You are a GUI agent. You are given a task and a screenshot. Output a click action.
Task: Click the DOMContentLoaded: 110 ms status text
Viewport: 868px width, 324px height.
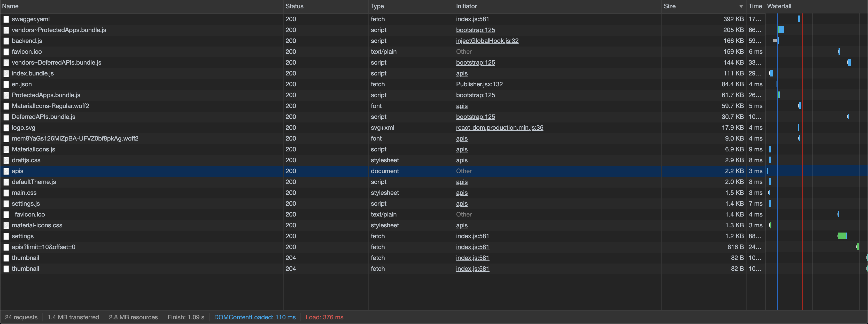point(255,317)
